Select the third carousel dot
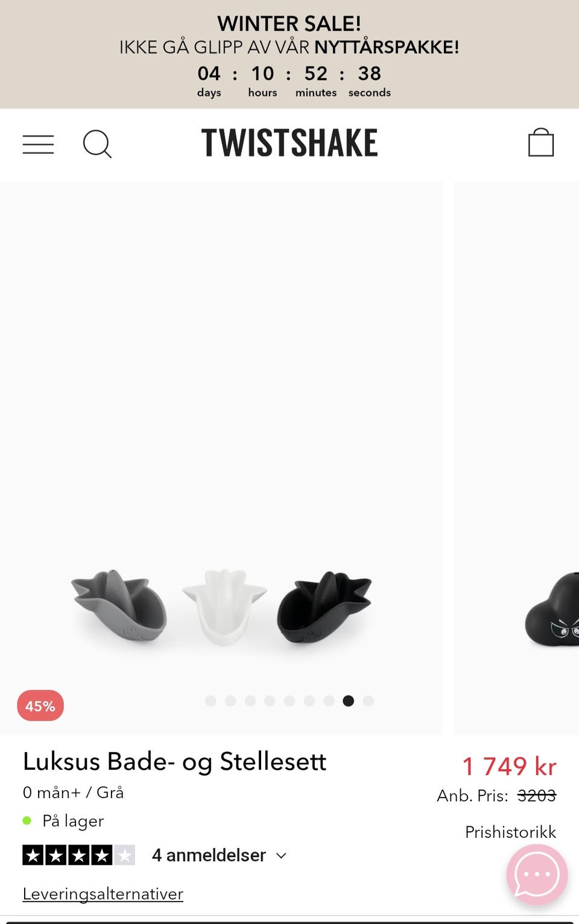Viewport: 579px width, 924px height. coord(250,701)
